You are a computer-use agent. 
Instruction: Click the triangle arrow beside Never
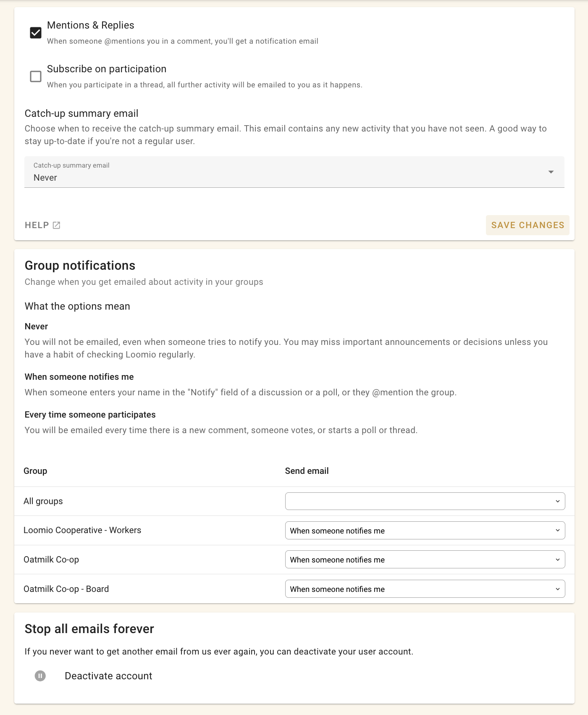(x=551, y=172)
